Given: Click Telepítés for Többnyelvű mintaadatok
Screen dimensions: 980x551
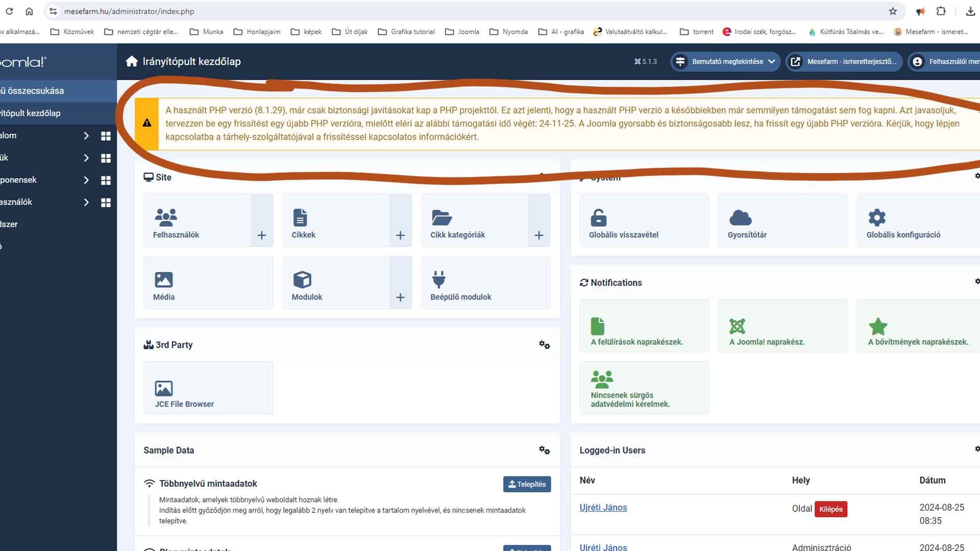Looking at the screenshot, I should pos(527,484).
